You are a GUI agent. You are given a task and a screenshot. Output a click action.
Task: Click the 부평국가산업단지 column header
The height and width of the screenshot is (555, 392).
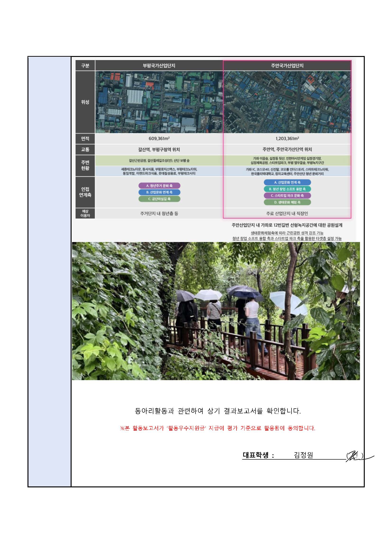159,65
